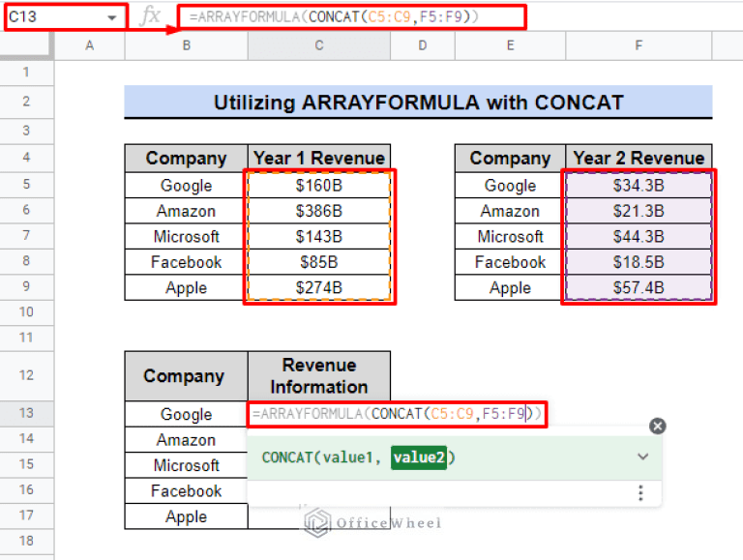Open the Name box dropdown arrow
Screen dimensions: 743x560
(112, 18)
